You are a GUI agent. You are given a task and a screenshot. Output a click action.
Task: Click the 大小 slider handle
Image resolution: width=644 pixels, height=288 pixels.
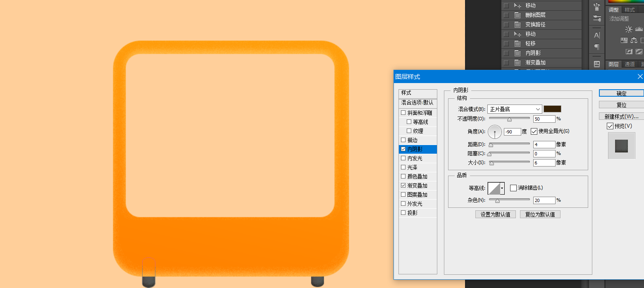click(x=491, y=163)
